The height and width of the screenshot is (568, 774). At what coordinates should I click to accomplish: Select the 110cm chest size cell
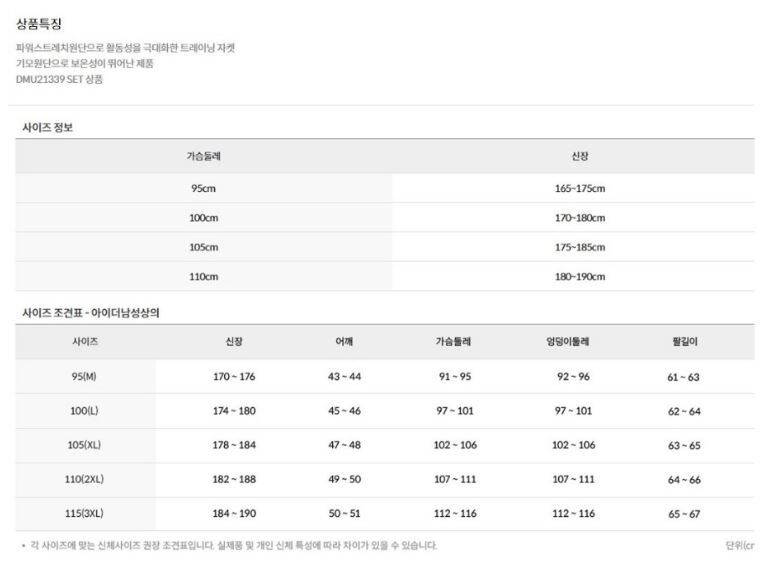(203, 275)
